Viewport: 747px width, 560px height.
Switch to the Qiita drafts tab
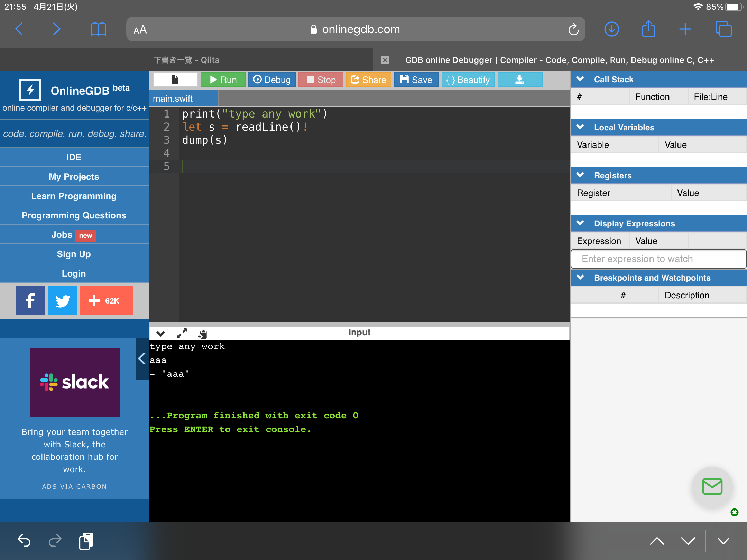click(186, 60)
